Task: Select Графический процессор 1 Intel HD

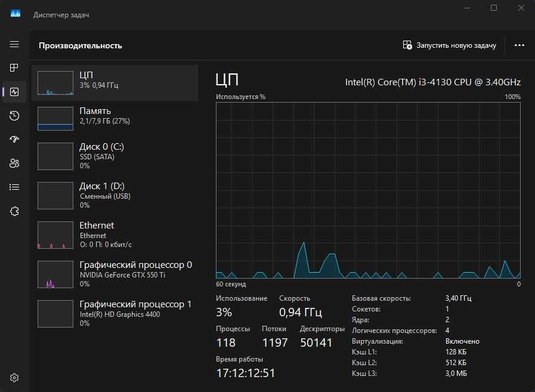Action: click(115, 313)
